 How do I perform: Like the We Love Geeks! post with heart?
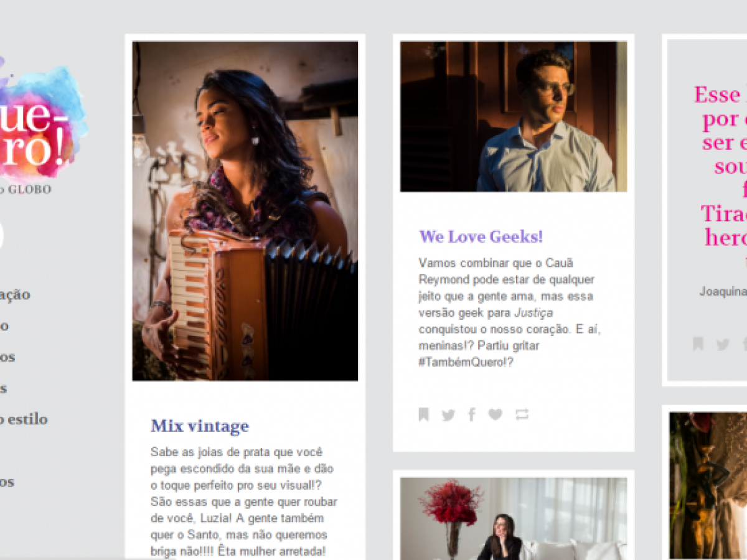coord(495,414)
